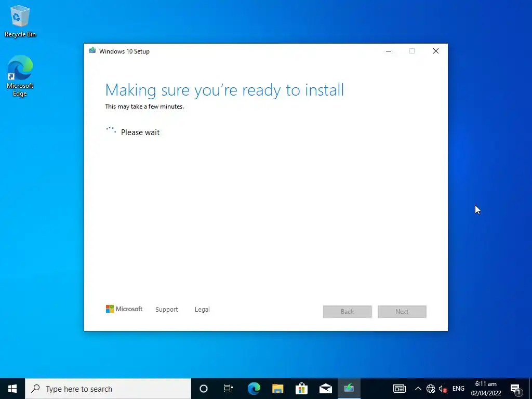Click the 'Please wait' status text
Viewport: 532px width, 399px height.
point(140,132)
